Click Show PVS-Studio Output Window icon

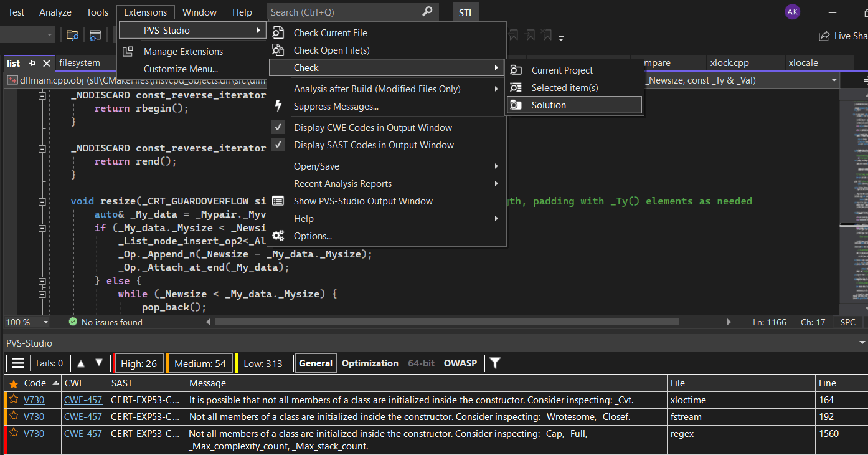(278, 201)
